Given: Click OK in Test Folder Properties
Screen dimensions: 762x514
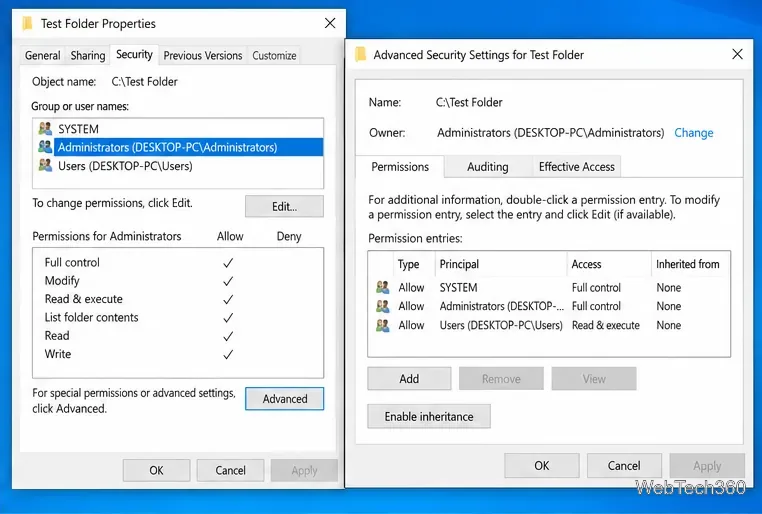Looking at the screenshot, I should [x=156, y=470].
